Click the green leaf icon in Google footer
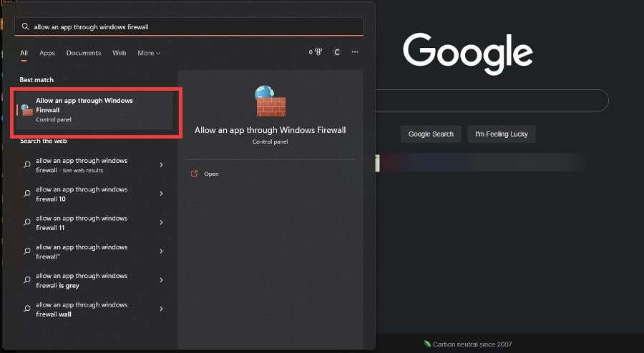This screenshot has height=353, width=644. pyautogui.click(x=428, y=344)
